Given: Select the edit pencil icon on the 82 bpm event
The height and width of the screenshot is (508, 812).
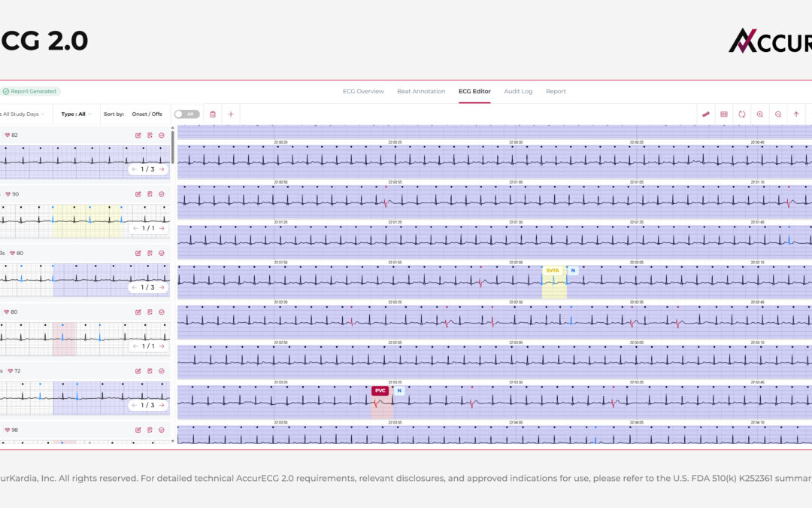Looking at the screenshot, I should coord(138,135).
